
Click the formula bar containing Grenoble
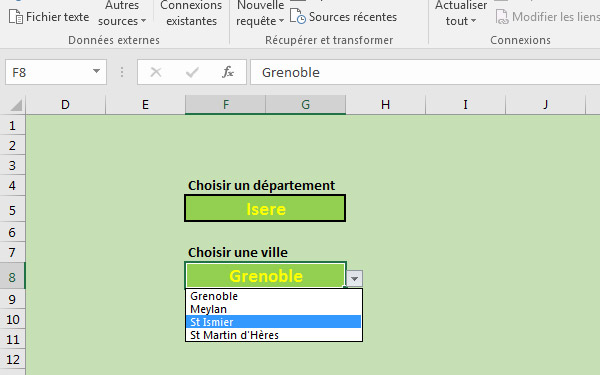[x=425, y=72]
